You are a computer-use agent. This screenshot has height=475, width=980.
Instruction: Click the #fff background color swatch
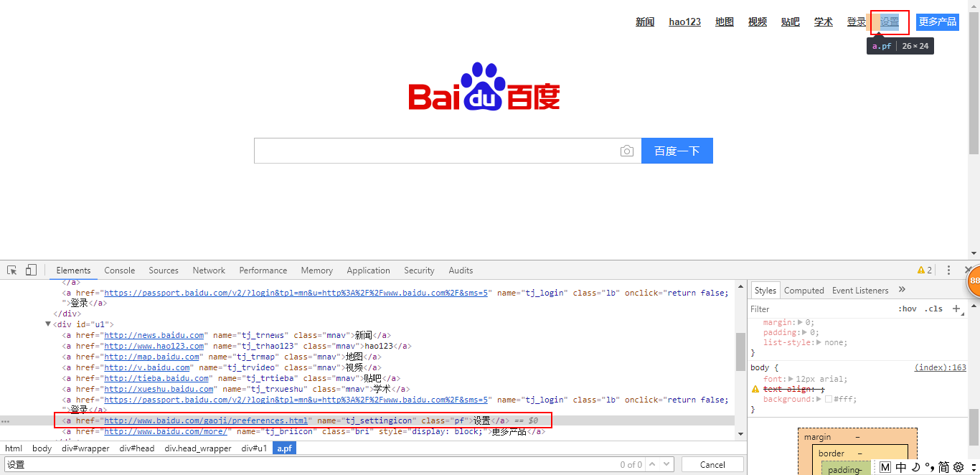[x=829, y=399]
